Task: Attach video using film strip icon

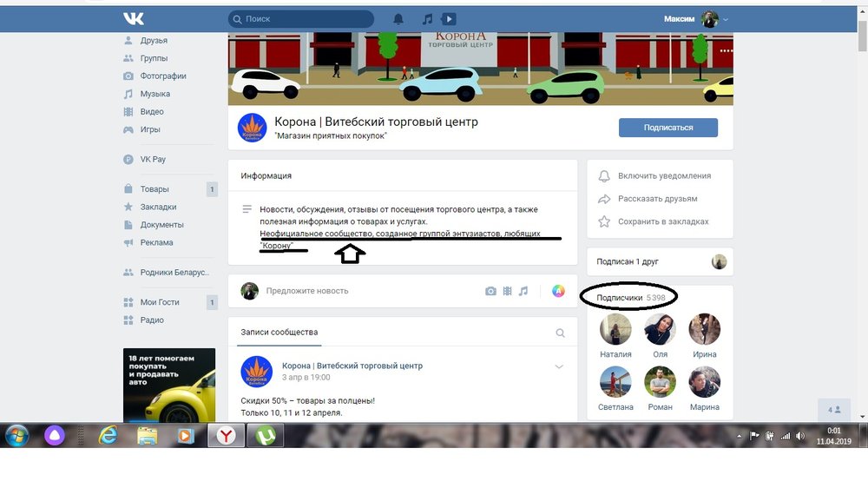Action: click(507, 291)
